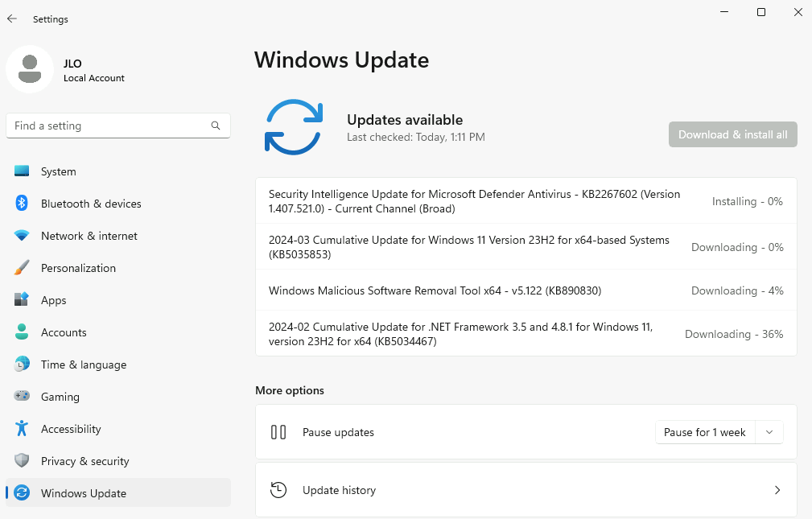Go back with the Settings back arrow
Viewport: 812px width, 519px height.
tap(12, 19)
